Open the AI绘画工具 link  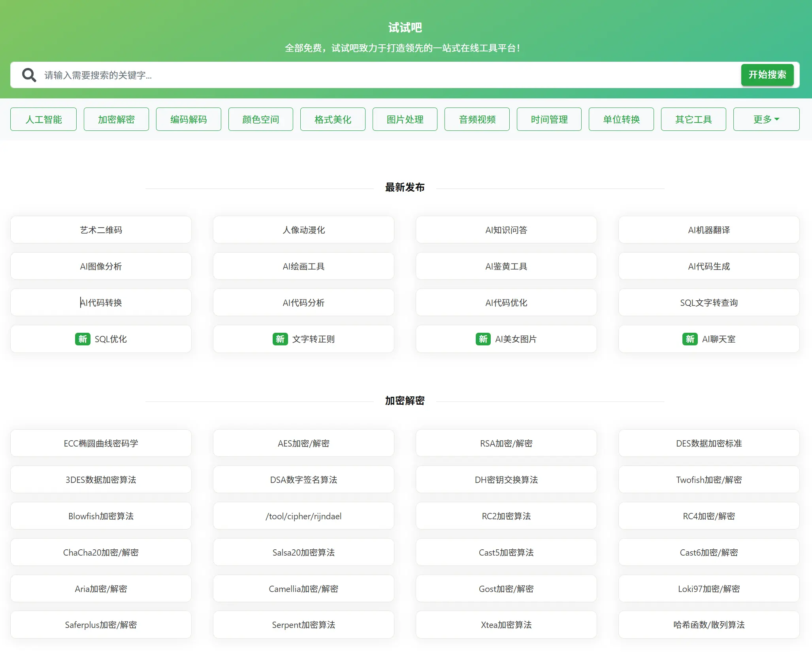303,266
